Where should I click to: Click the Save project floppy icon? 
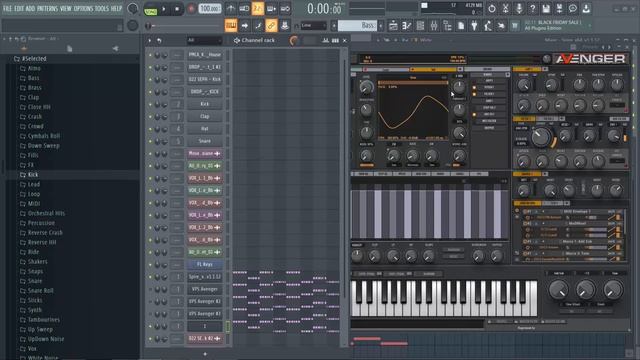point(546,9)
